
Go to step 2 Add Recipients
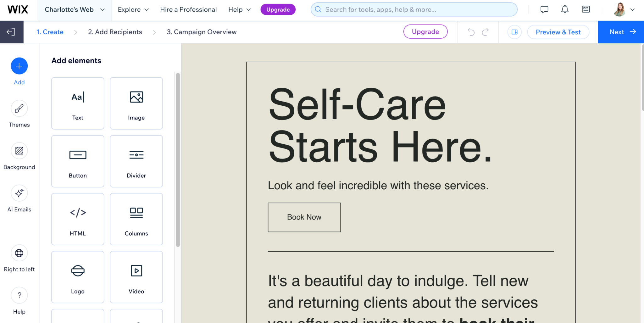(115, 32)
